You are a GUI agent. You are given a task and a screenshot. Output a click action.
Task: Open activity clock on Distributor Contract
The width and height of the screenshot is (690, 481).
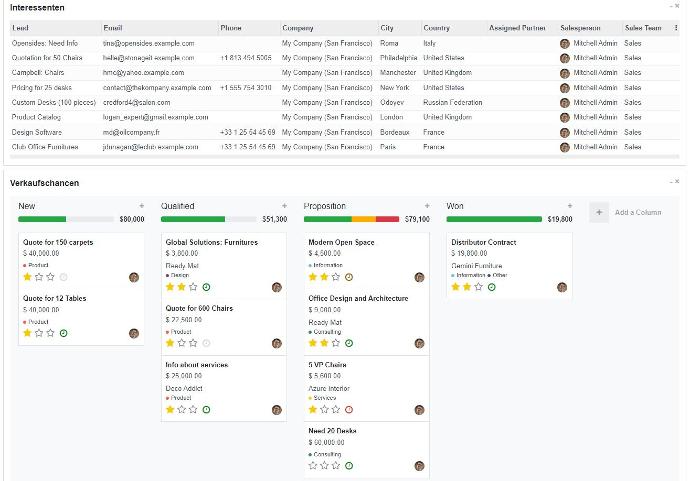[492, 287]
